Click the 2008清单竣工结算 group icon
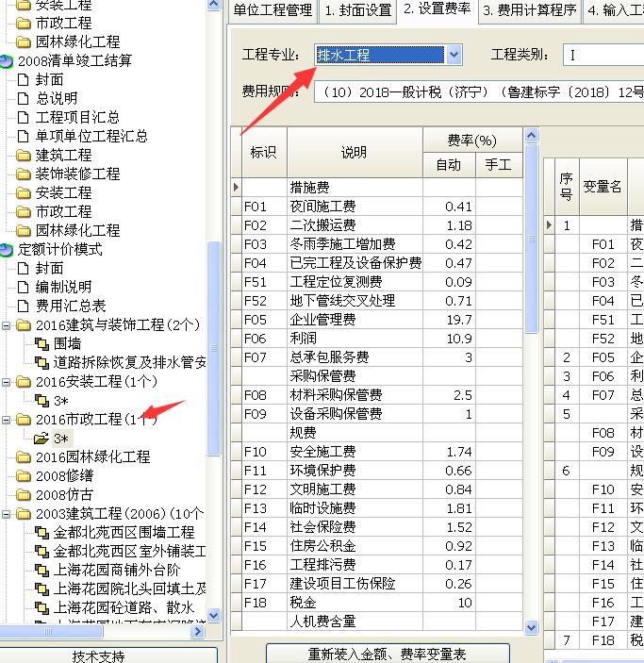The height and width of the screenshot is (663, 644). [x=7, y=61]
